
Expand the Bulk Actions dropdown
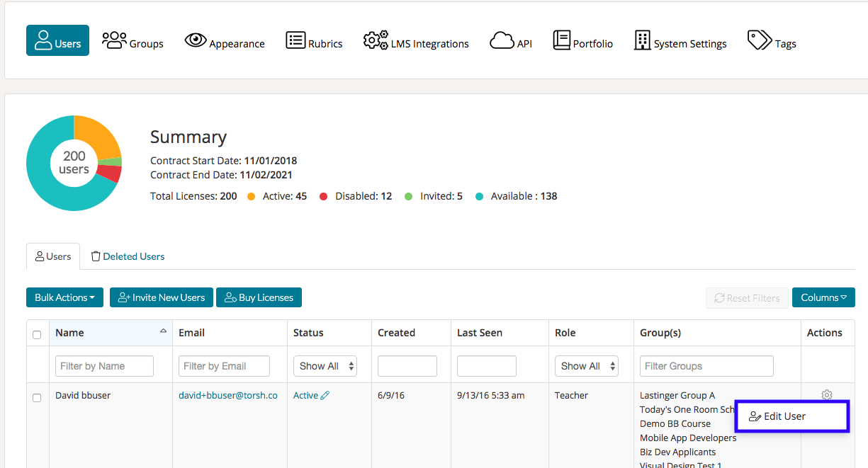pyautogui.click(x=64, y=297)
